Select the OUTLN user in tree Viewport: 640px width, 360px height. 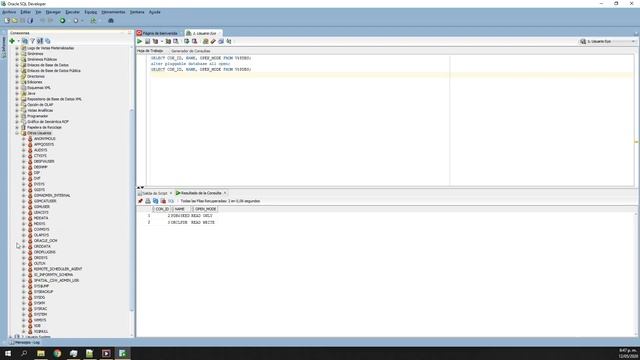pos(40,263)
